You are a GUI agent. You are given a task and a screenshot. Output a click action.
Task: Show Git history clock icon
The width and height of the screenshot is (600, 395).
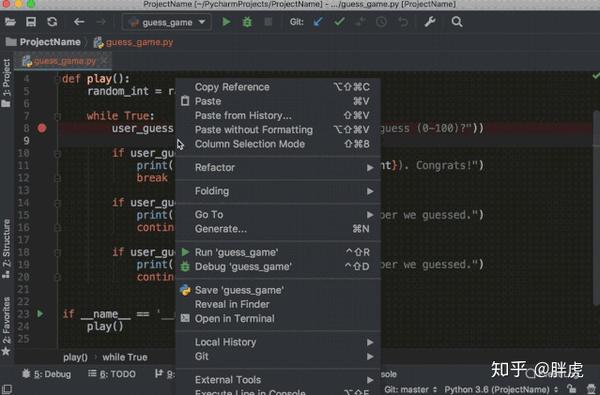tap(381, 22)
